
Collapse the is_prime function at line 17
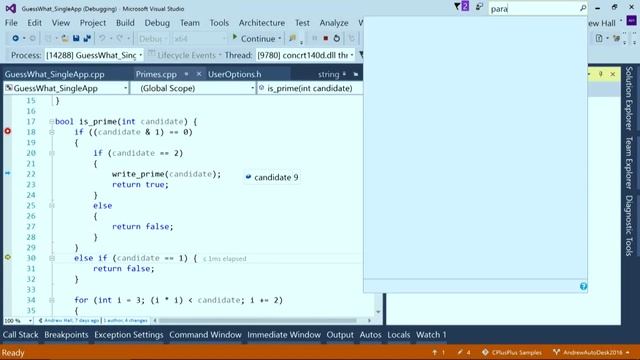pos(51,122)
